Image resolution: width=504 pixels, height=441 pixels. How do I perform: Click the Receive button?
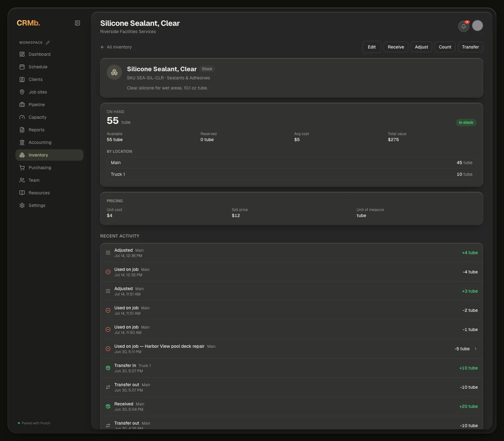point(396,47)
